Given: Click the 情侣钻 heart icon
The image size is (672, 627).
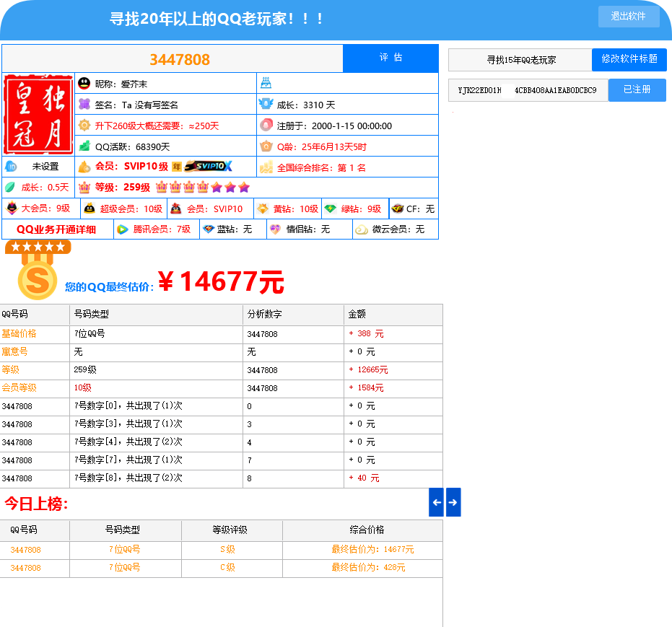Looking at the screenshot, I should (x=275, y=229).
